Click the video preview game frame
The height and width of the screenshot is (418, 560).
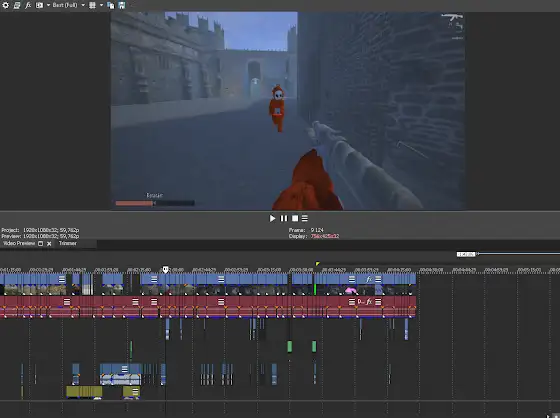click(288, 111)
